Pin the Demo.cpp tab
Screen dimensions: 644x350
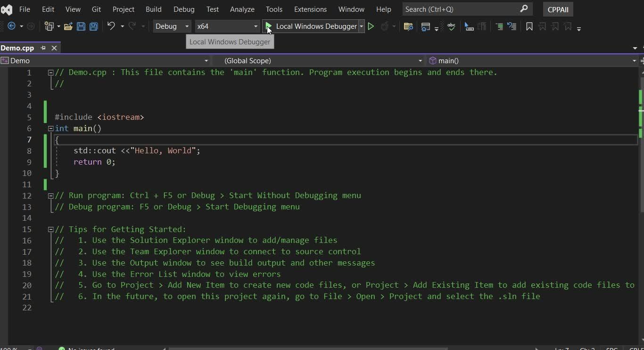tap(43, 48)
